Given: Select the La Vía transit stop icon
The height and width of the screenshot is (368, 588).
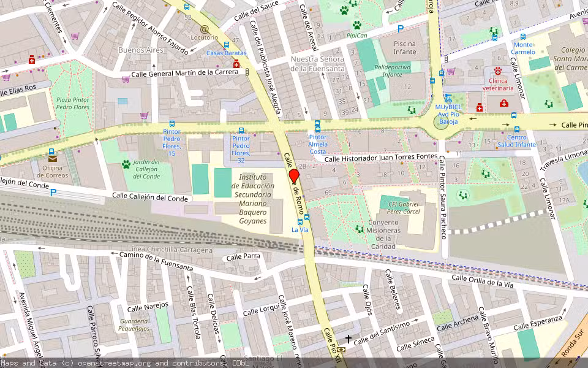Looking at the screenshot, I should point(301,222).
